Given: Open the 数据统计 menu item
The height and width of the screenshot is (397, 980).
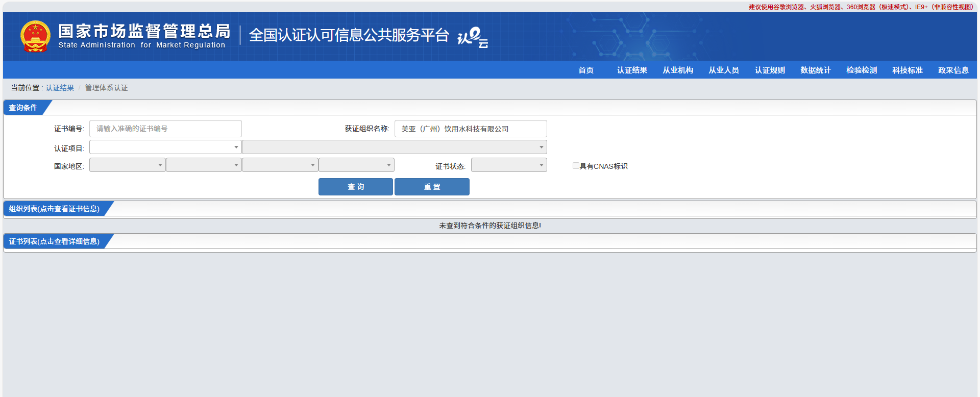Looking at the screenshot, I should click(816, 70).
